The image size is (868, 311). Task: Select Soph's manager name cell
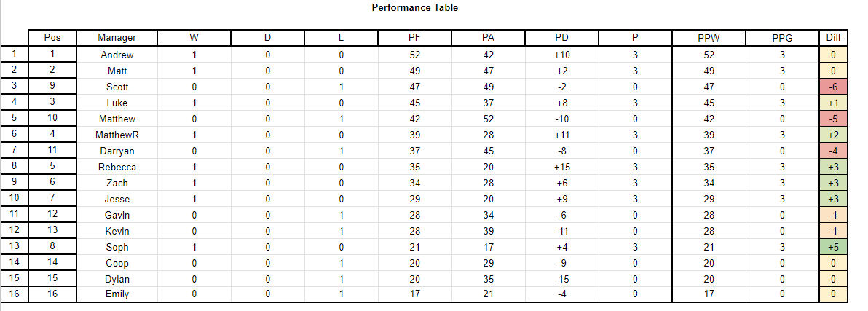[x=117, y=247]
